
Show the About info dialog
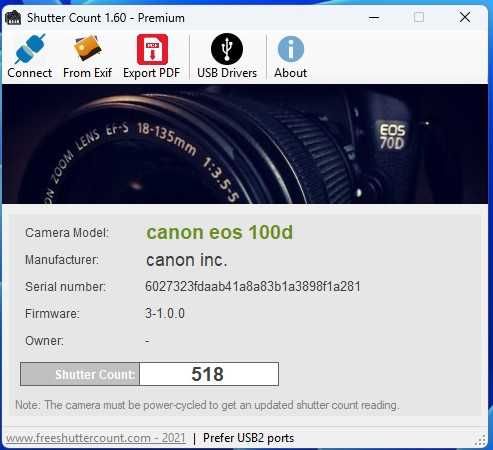pos(290,56)
